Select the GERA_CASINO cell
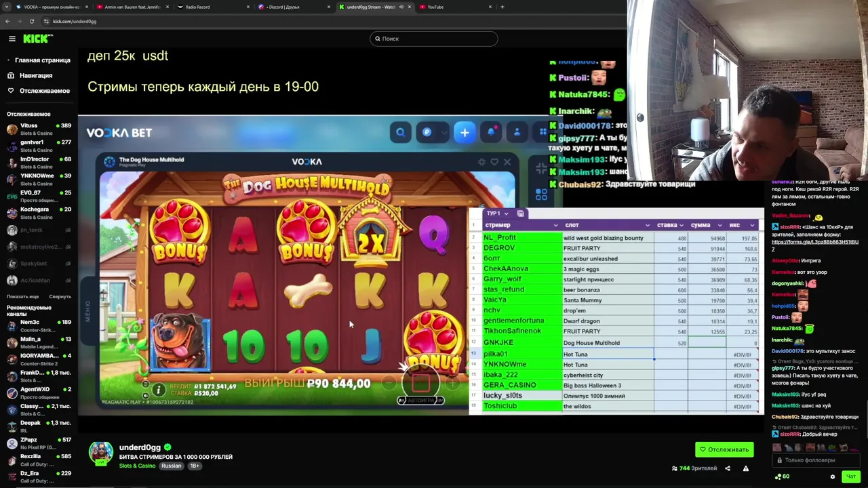 [x=522, y=385]
